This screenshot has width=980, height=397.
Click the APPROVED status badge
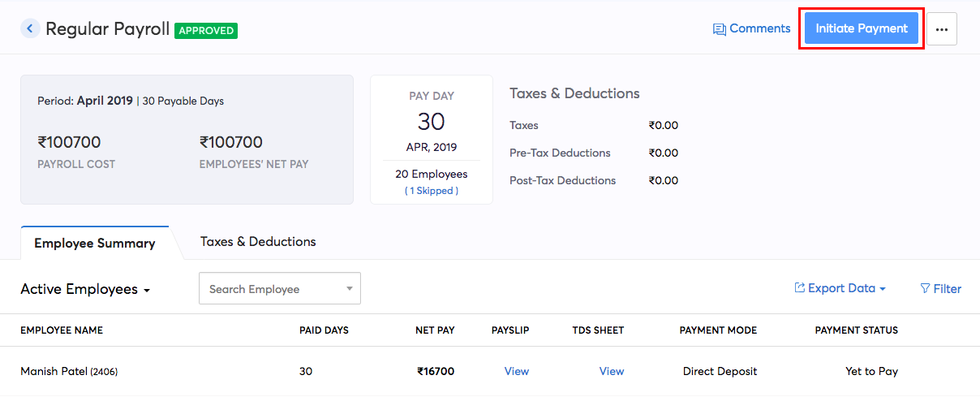206,31
